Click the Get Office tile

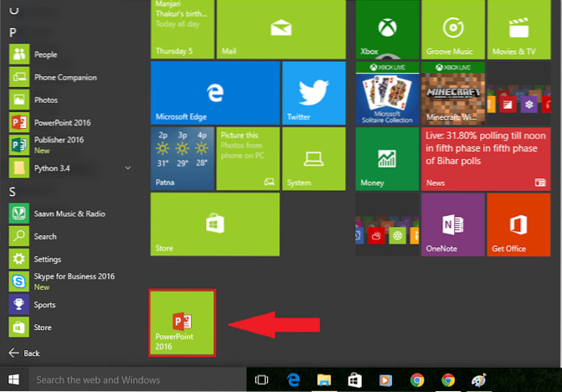pyautogui.click(x=518, y=224)
